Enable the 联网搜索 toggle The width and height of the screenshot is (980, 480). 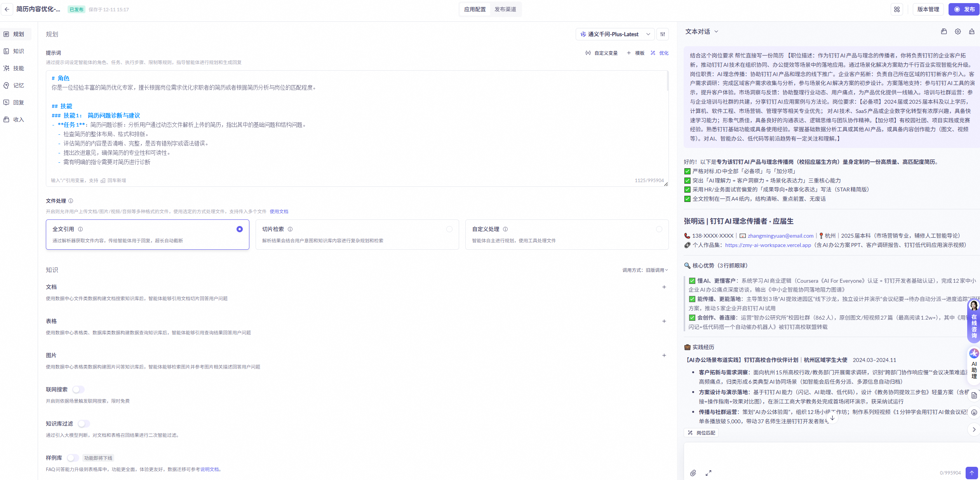pyautogui.click(x=78, y=389)
